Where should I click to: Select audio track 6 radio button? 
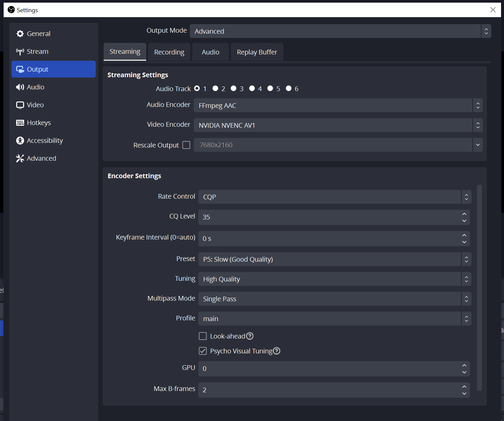289,88
